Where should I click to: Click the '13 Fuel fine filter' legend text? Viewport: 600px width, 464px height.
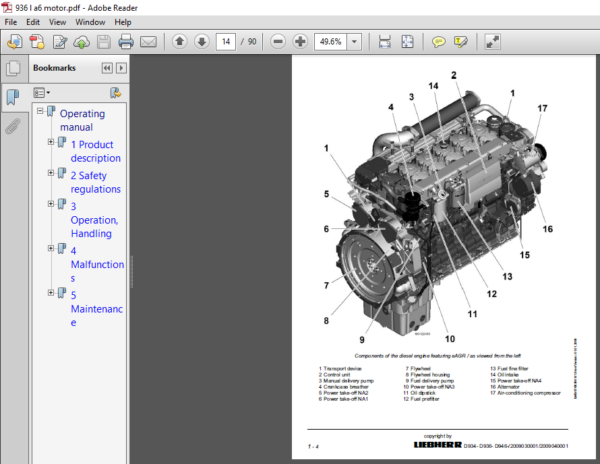click(509, 369)
